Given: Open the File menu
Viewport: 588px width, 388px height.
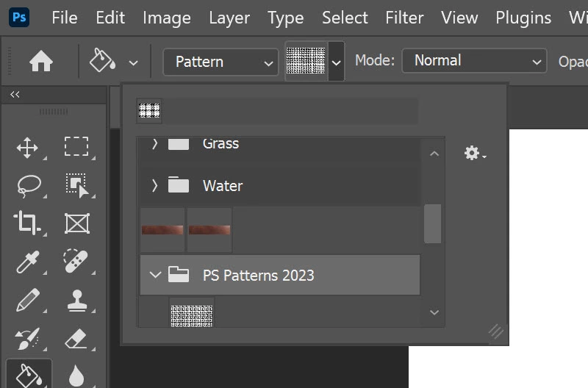Looking at the screenshot, I should pos(65,18).
